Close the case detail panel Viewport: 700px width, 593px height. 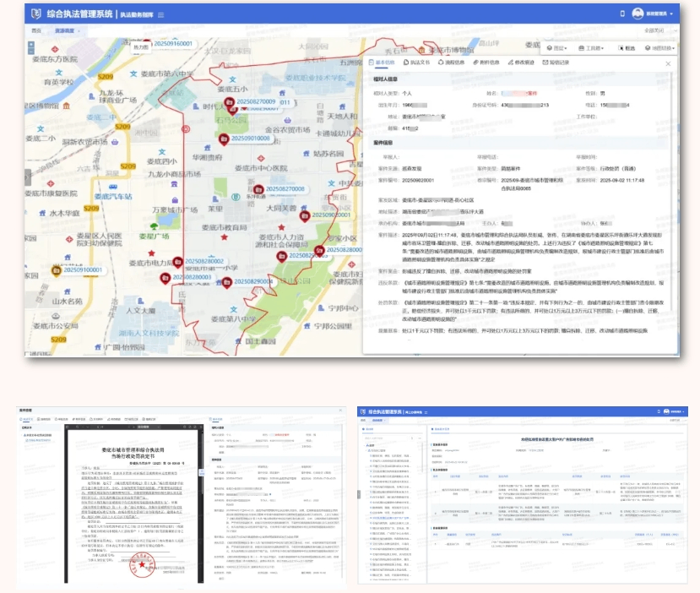click(668, 63)
